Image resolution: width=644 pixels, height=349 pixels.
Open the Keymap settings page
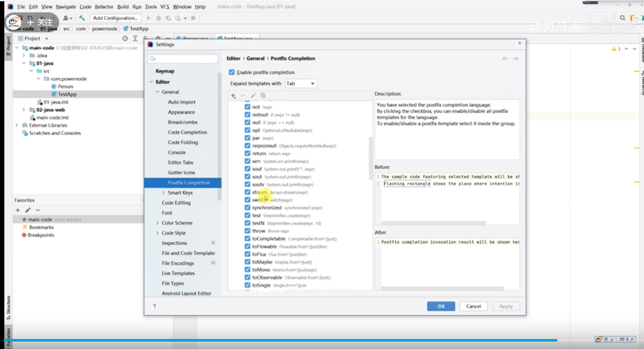[165, 71]
